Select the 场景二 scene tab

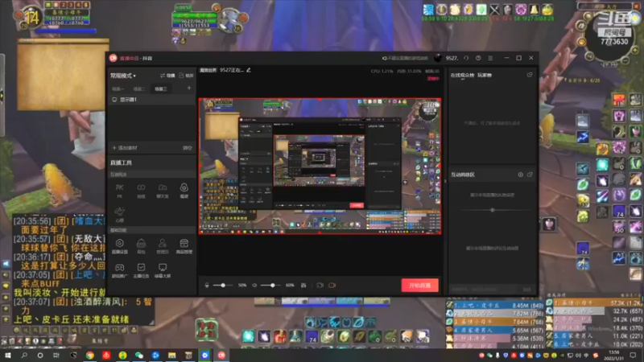(x=139, y=88)
